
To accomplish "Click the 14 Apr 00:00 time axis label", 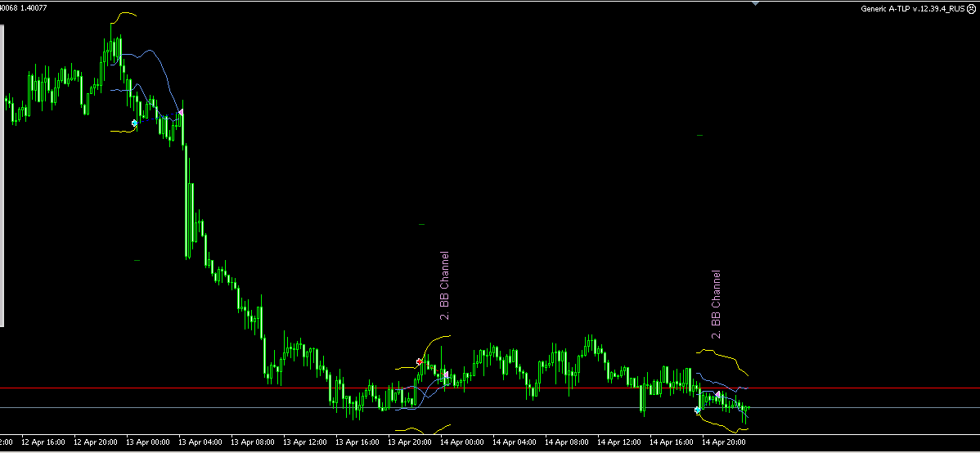I will coord(463,442).
